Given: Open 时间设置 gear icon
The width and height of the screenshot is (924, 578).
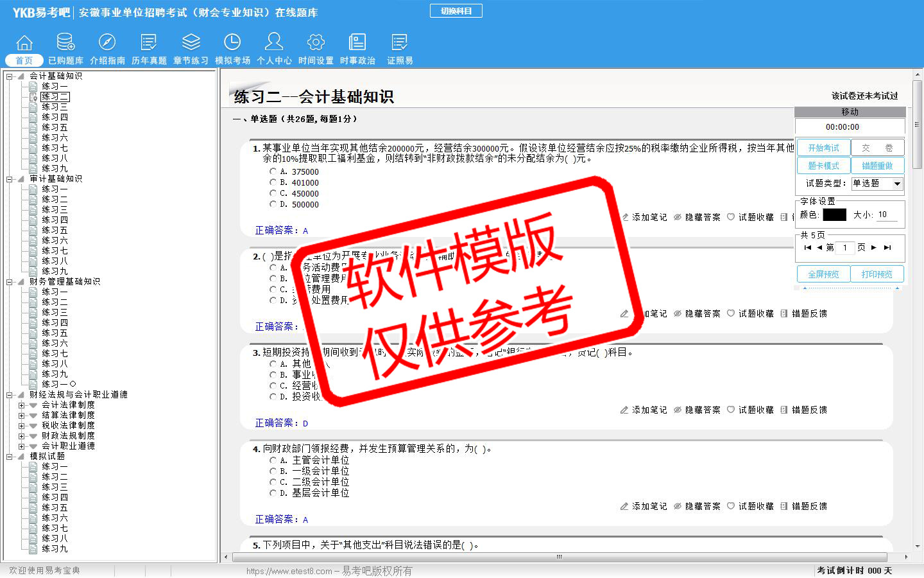Looking at the screenshot, I should pyautogui.click(x=316, y=43).
